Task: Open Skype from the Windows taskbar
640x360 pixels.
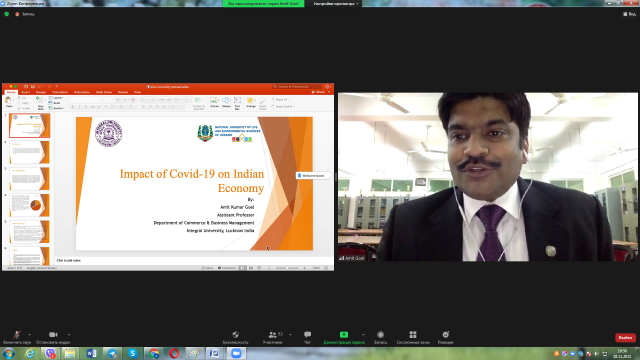Action: click(133, 353)
